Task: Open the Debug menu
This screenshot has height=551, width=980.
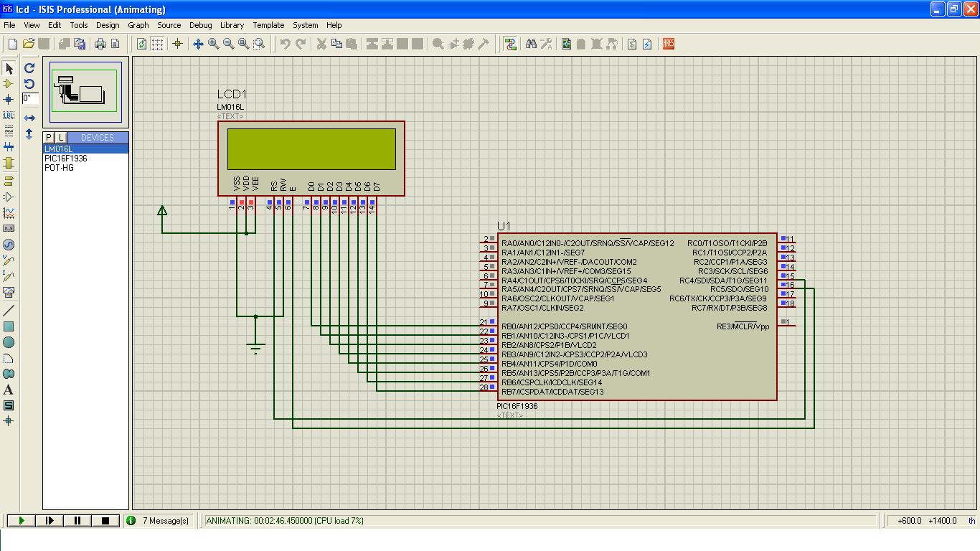Action: click(x=200, y=25)
